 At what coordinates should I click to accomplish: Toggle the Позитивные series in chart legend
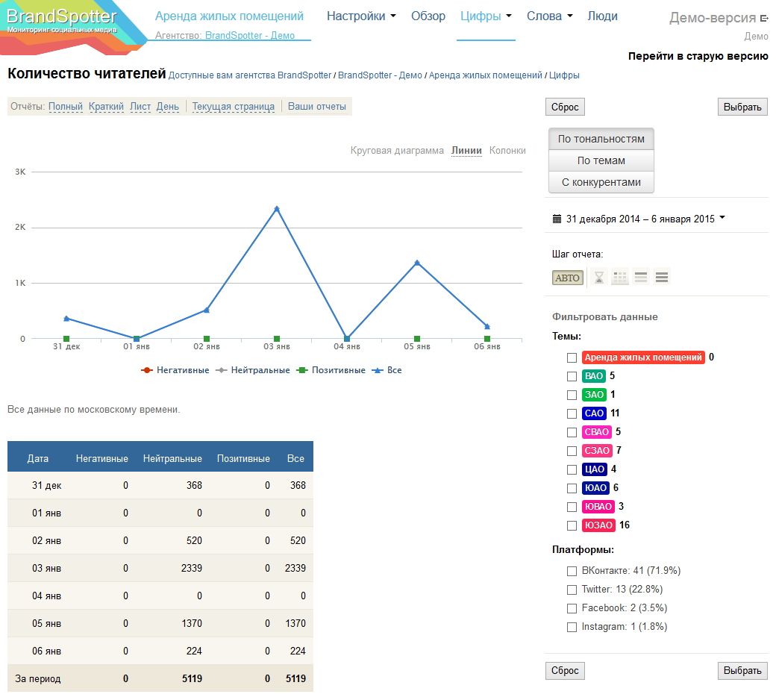331,370
